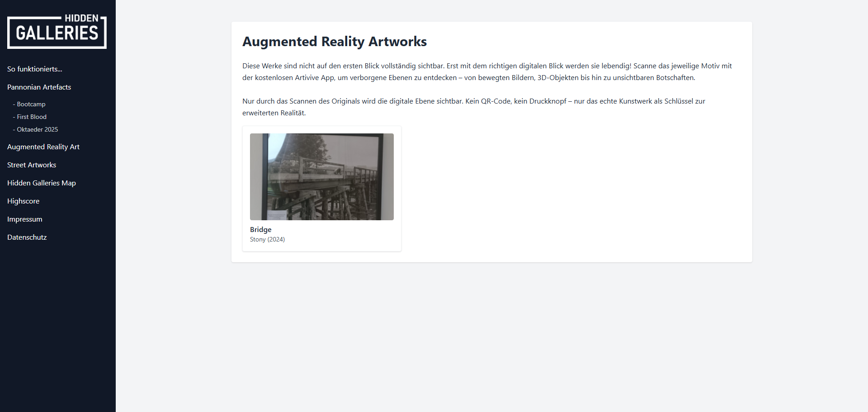
Task: Navigate to Augmented Reality Art
Action: point(43,147)
